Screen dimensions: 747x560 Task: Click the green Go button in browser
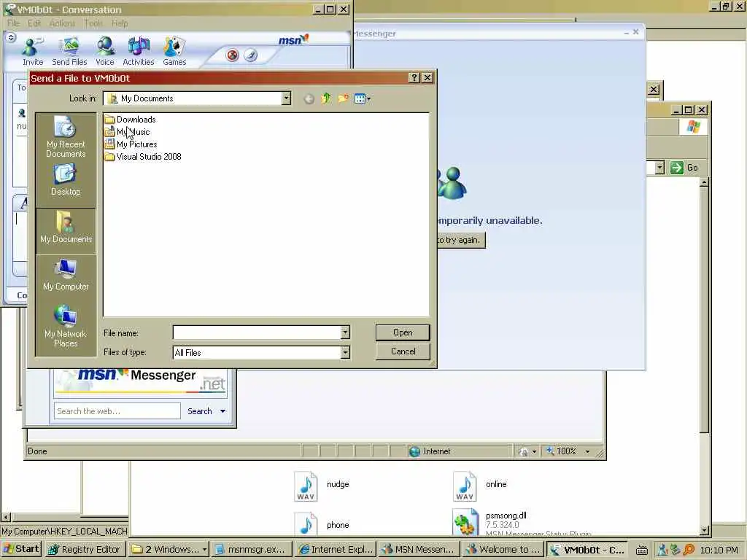(x=684, y=168)
